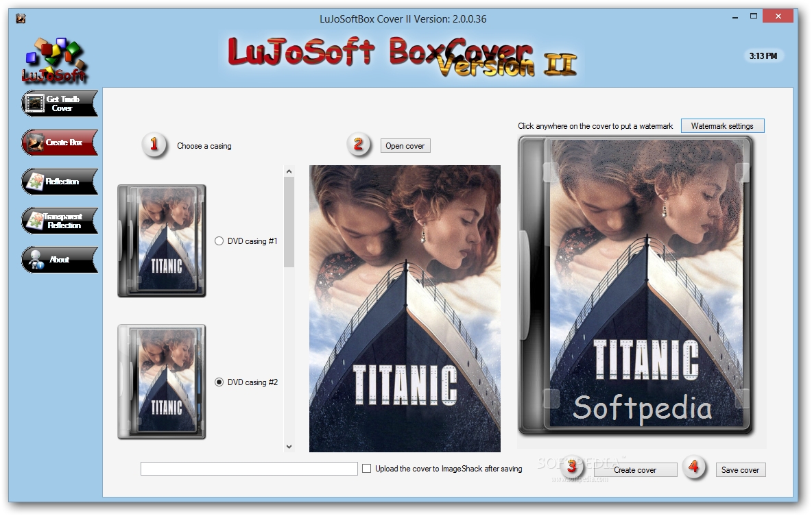812x516 pixels.
Task: Open the Reflection section
Action: coord(60,181)
